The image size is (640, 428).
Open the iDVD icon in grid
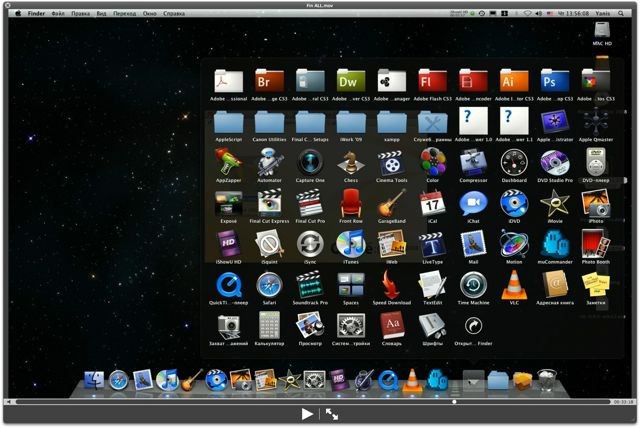[x=514, y=203]
